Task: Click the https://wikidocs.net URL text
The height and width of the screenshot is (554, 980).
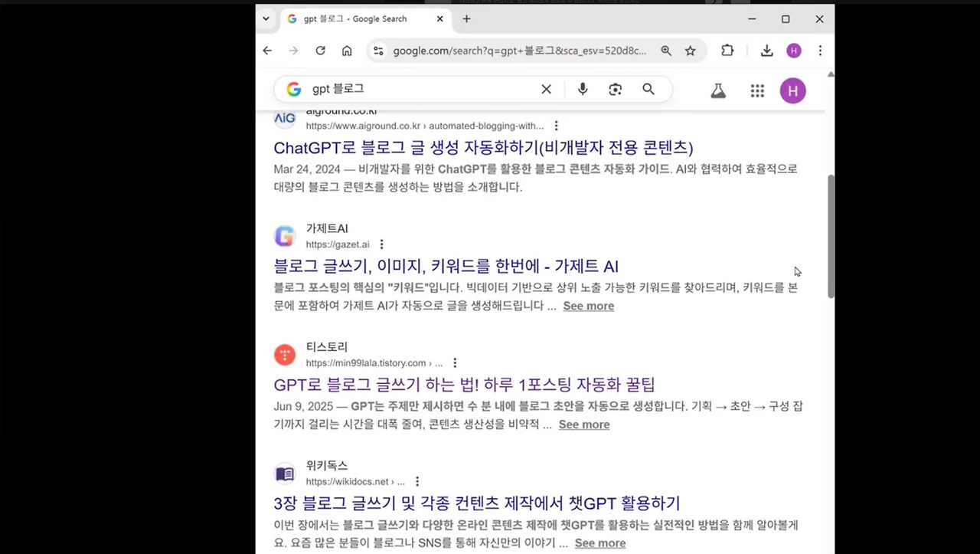Action: tap(355, 482)
